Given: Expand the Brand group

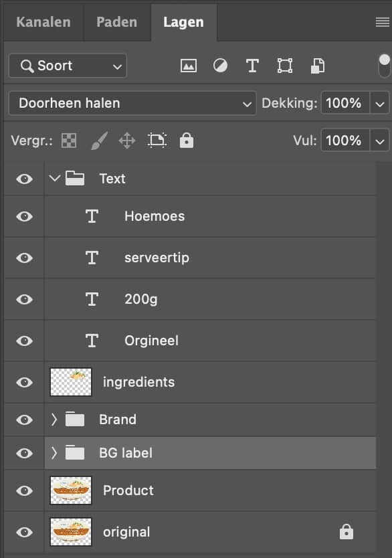Looking at the screenshot, I should (x=54, y=420).
